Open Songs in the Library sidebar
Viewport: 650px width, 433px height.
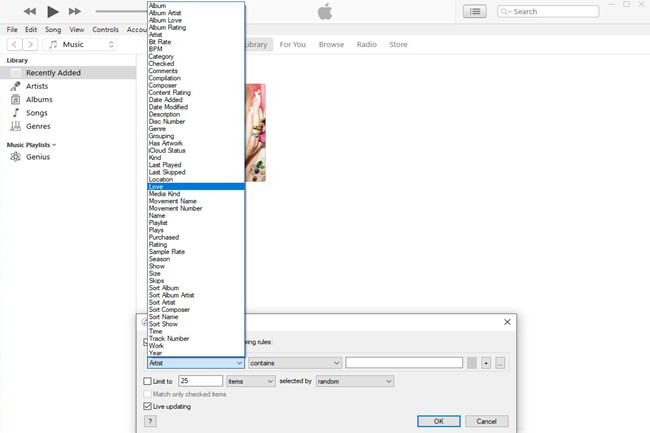click(36, 113)
